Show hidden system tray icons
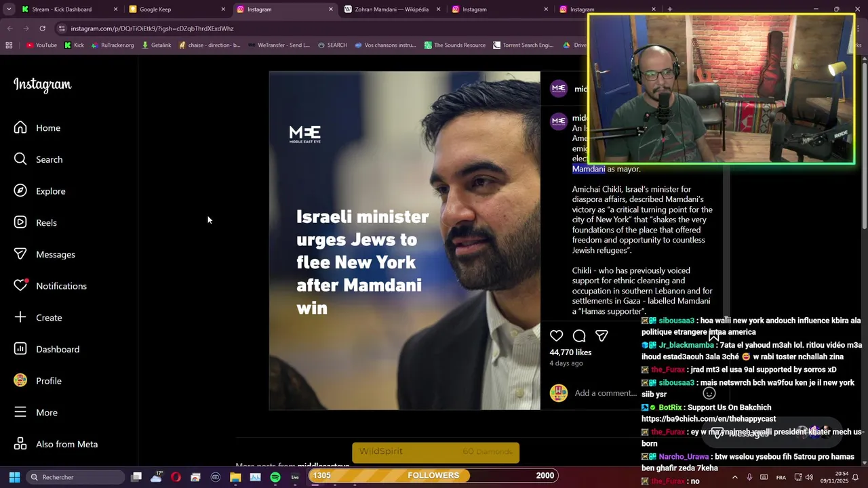The width and height of the screenshot is (868, 488). [734, 477]
